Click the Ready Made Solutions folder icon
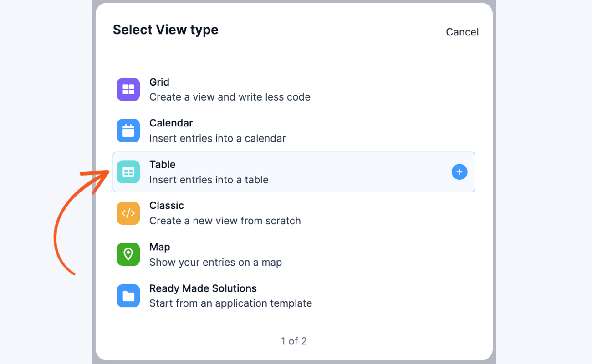Viewport: 592px width, 364px height. 128,296
